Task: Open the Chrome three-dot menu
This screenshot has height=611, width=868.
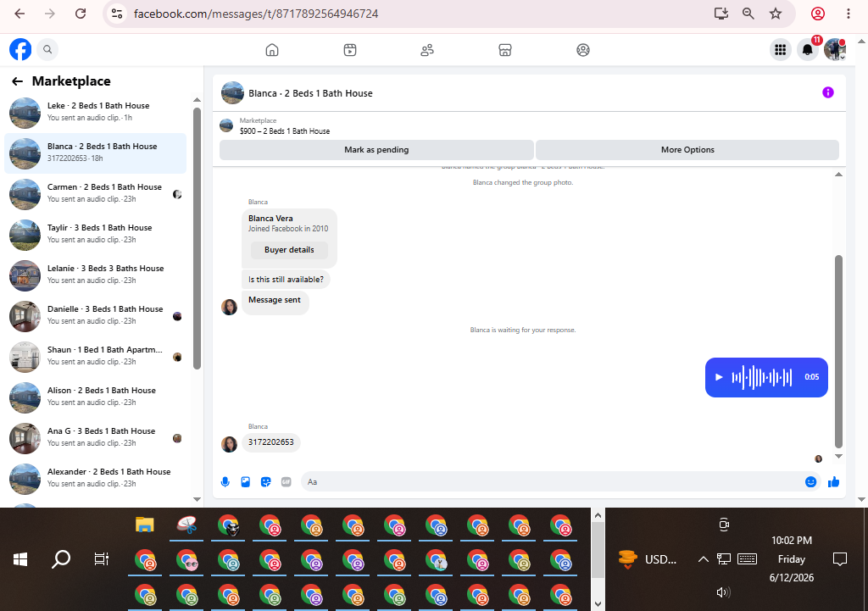Action: click(x=848, y=14)
